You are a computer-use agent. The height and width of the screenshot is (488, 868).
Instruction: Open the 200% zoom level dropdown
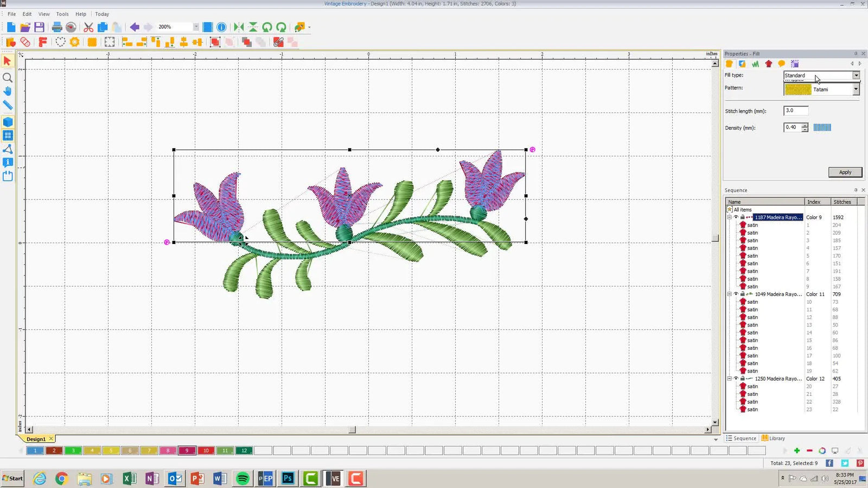click(196, 27)
